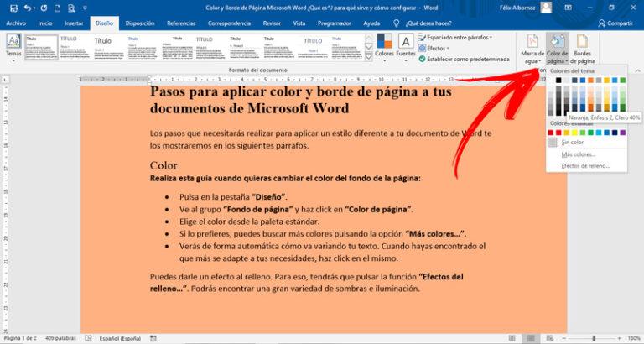Switch to read mode view in status bar

click(512, 338)
